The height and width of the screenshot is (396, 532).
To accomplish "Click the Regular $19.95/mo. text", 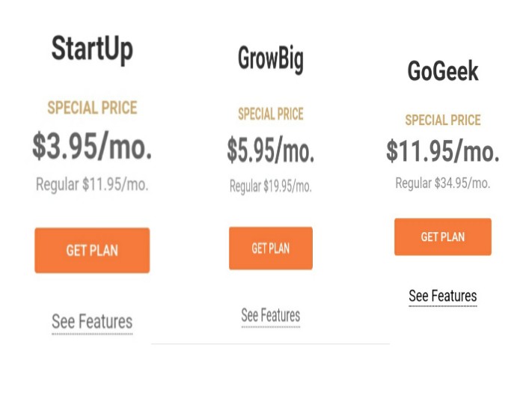I will [x=270, y=186].
